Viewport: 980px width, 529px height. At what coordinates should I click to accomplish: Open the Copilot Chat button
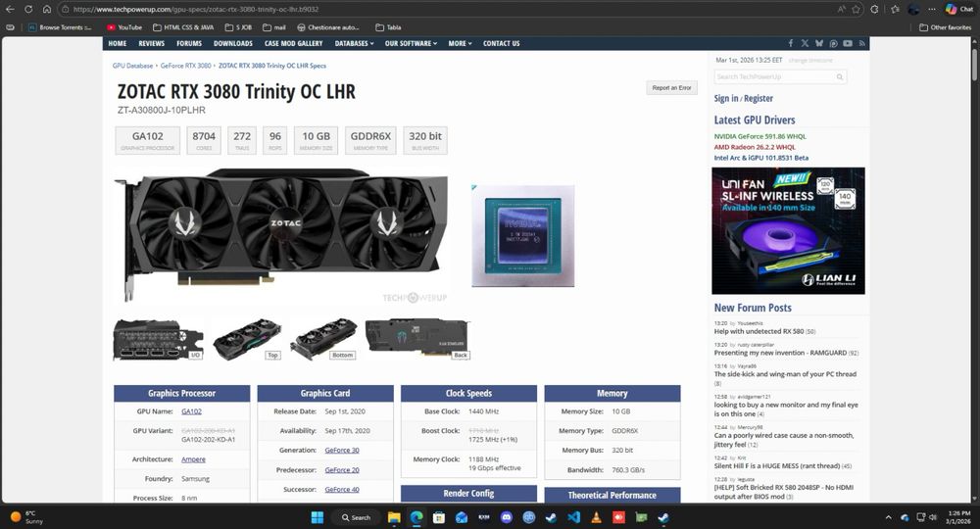click(x=959, y=10)
